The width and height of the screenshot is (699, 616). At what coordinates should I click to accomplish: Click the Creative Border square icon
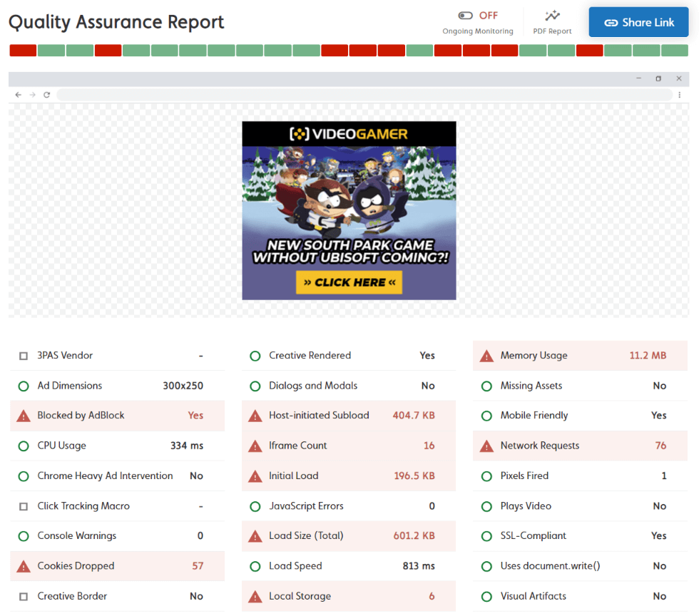pyautogui.click(x=24, y=596)
